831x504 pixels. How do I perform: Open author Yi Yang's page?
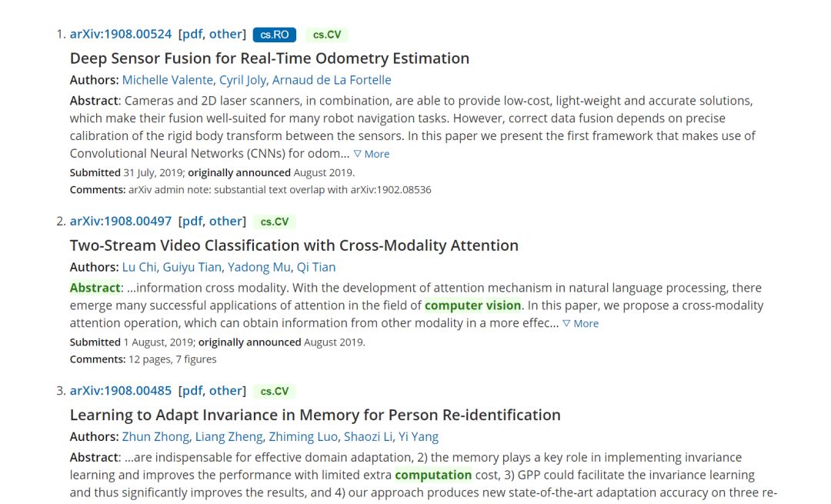[419, 437]
